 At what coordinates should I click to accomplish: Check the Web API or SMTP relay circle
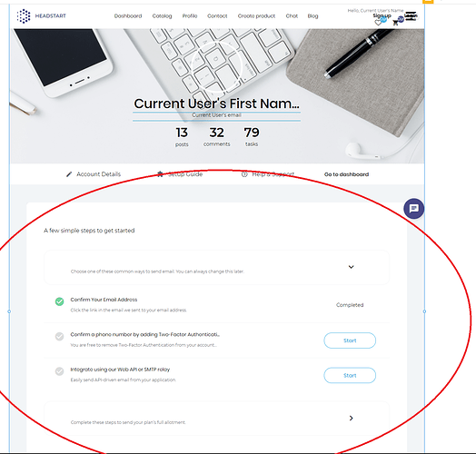click(60, 371)
